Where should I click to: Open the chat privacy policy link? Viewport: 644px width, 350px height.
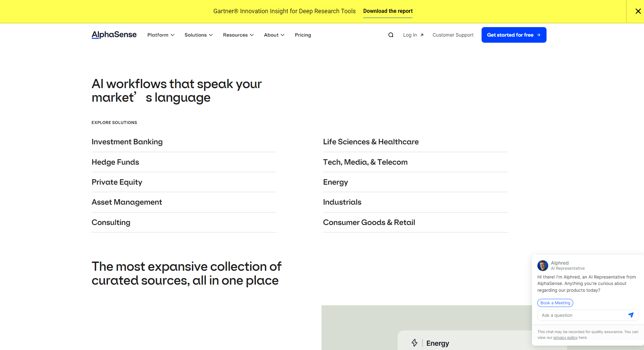point(565,337)
